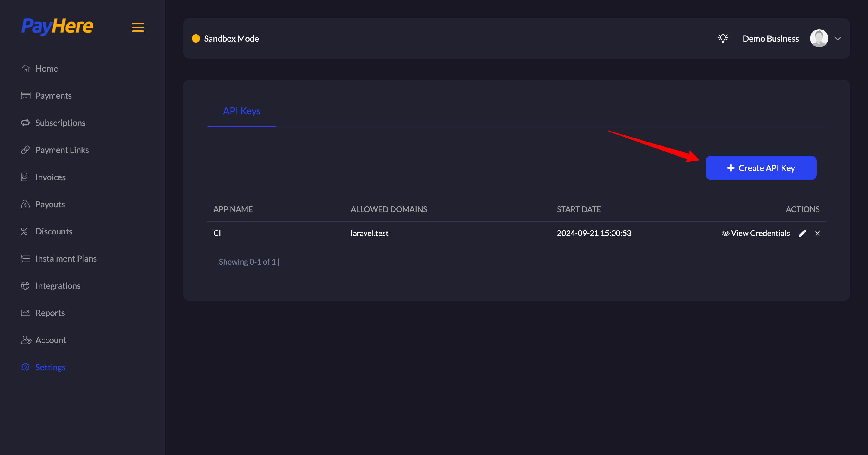Click Sandbox Mode status indicator
Screen dimensions: 868x455
click(x=225, y=38)
